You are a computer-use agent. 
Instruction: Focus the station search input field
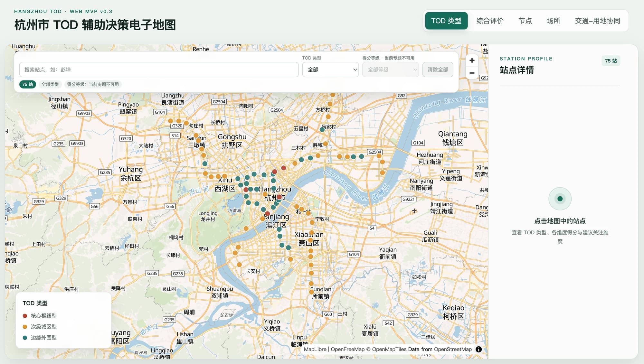(159, 70)
